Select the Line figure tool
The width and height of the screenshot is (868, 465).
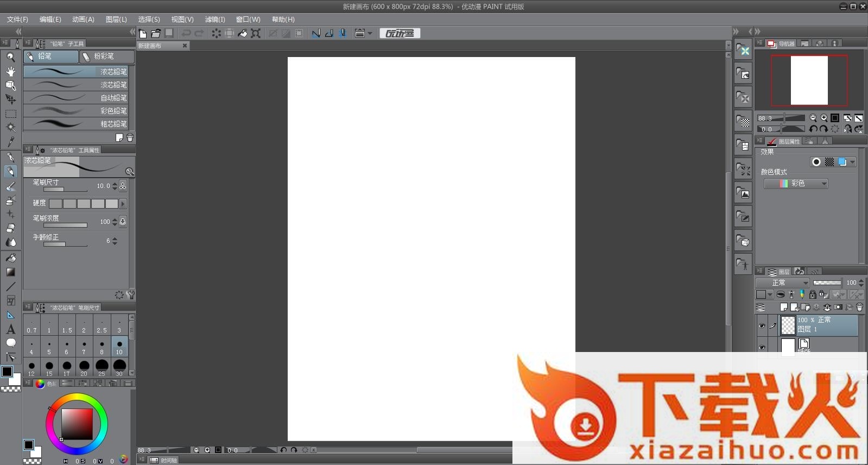pos(10,286)
